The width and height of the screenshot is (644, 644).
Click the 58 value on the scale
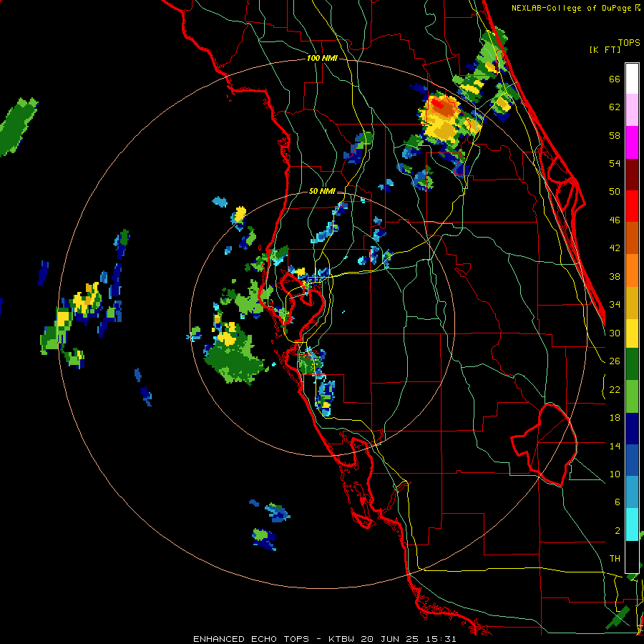[615, 135]
